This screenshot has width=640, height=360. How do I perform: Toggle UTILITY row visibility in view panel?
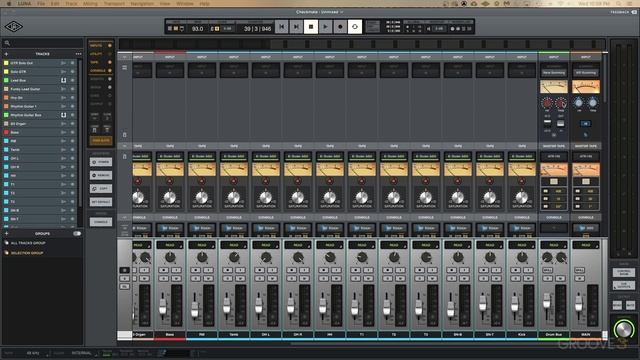(x=110, y=54)
